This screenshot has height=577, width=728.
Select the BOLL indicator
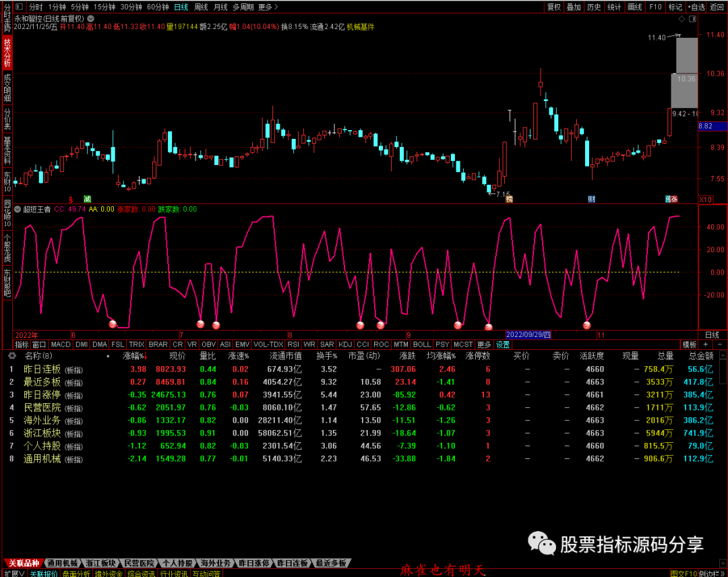click(x=421, y=344)
